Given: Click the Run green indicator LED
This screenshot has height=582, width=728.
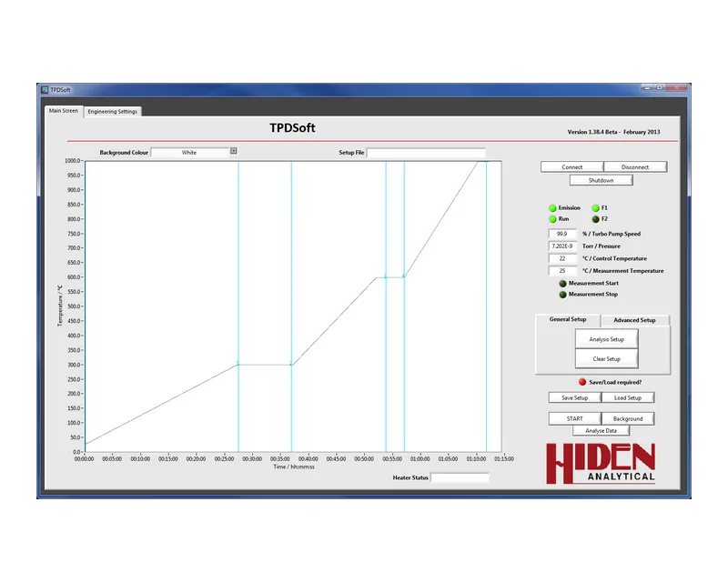Looking at the screenshot, I should click(x=552, y=219).
